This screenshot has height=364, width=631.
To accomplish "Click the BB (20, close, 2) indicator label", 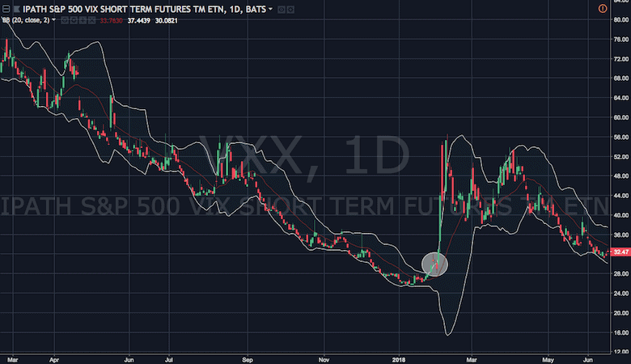I will click(26, 20).
